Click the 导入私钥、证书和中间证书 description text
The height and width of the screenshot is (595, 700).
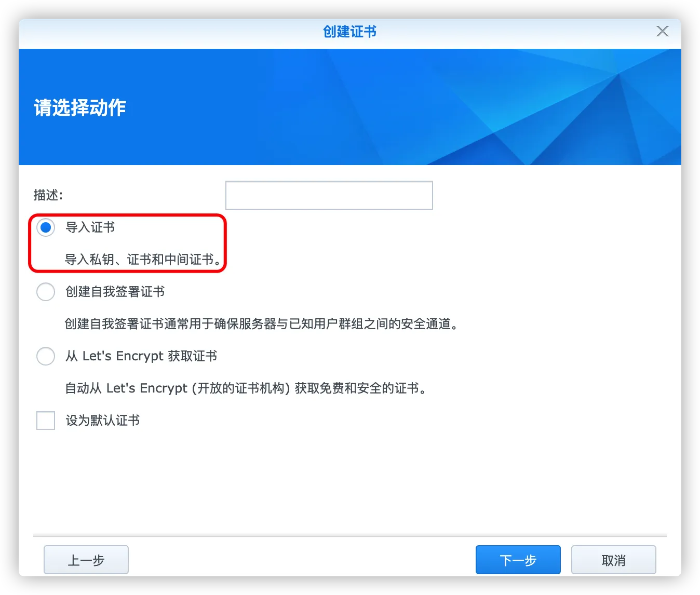pos(144,260)
